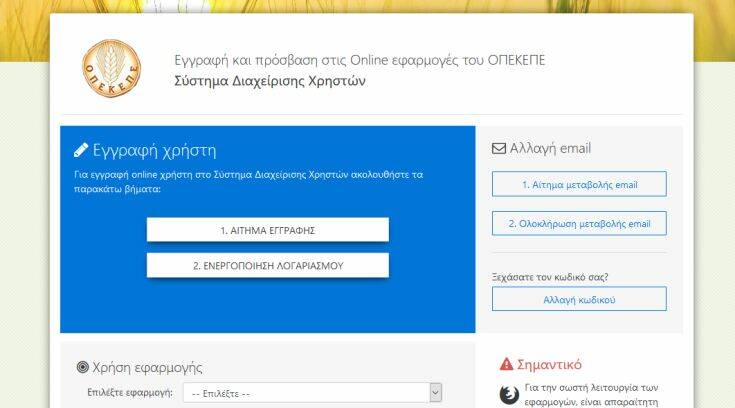Screen dimensions: 735x408
Task: Click the dropdown arrow of the application selector
Action: point(435,393)
